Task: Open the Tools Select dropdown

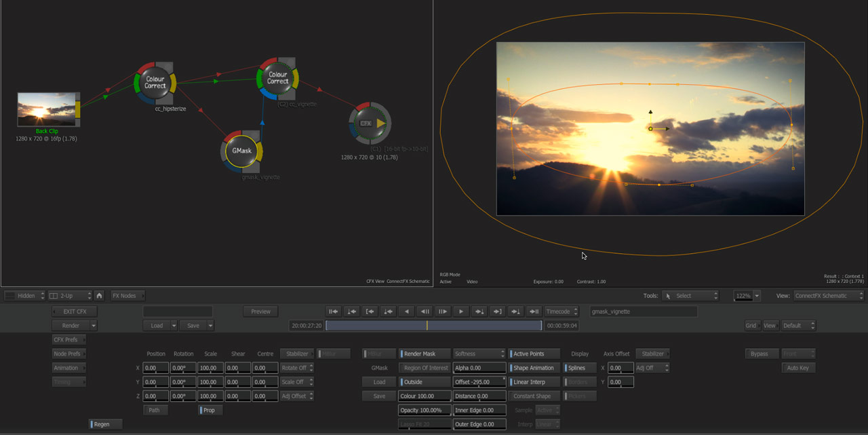Action: tap(690, 296)
